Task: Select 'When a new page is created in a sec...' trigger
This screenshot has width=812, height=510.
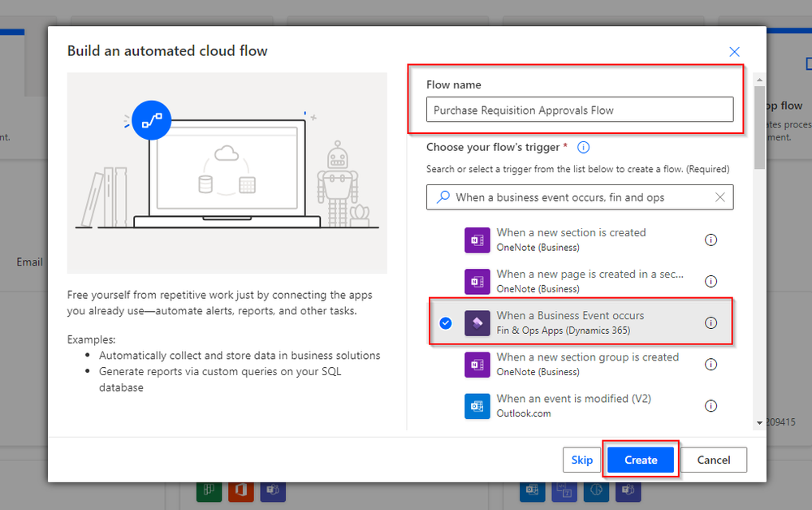Action: coord(580,281)
